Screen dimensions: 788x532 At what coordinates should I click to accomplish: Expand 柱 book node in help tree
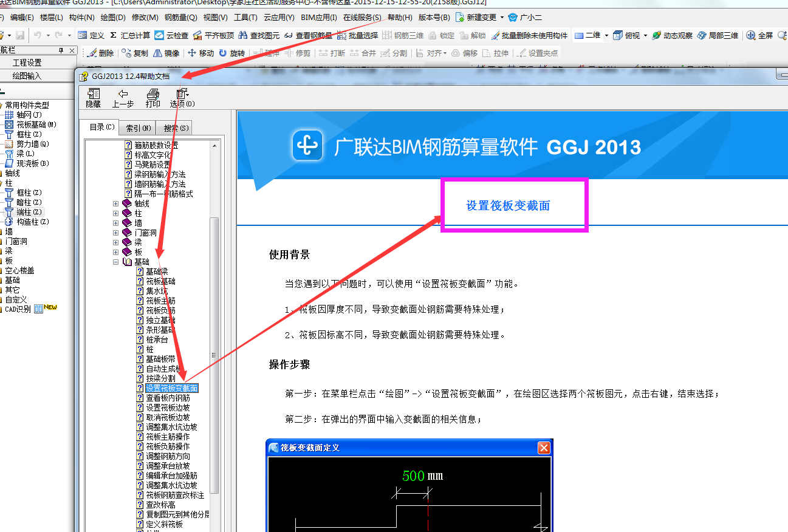(x=116, y=213)
